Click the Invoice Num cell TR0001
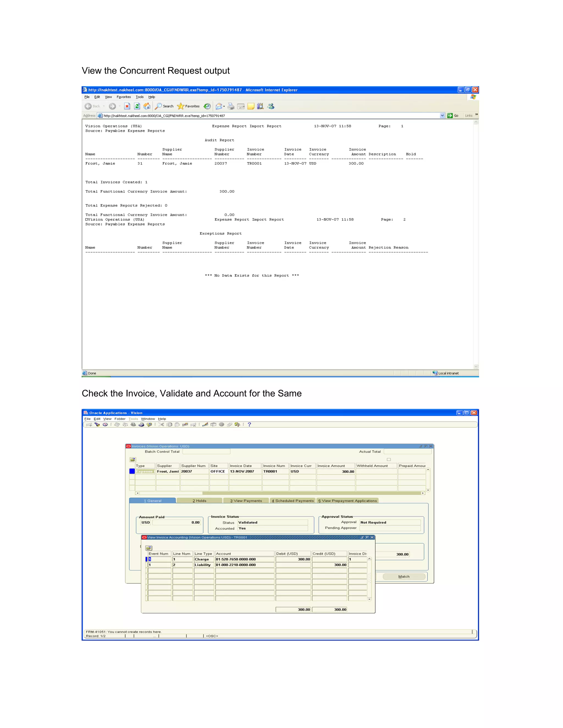The width and height of the screenshot is (563, 728). click(275, 471)
